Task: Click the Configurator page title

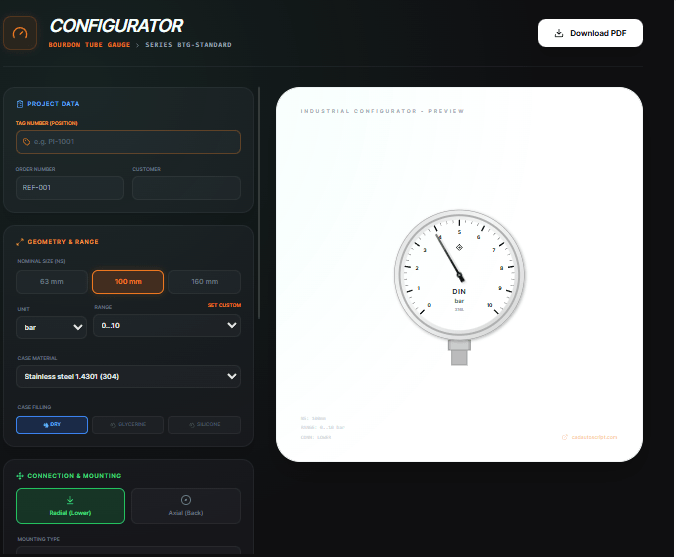Action: [x=116, y=26]
